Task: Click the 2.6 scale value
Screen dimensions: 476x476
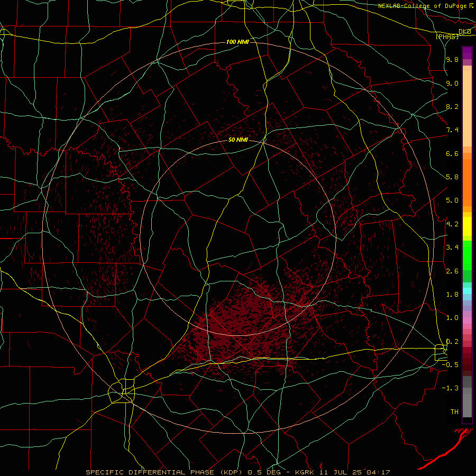Action: coord(452,271)
